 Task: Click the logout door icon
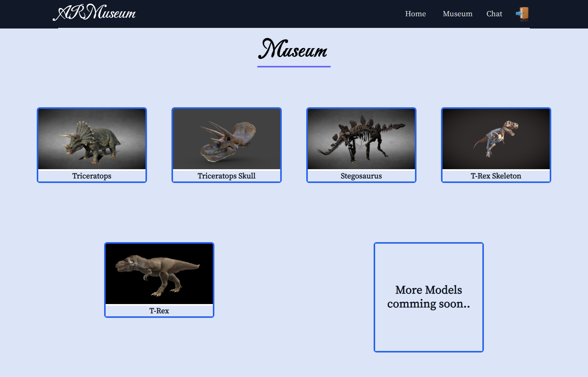point(522,14)
